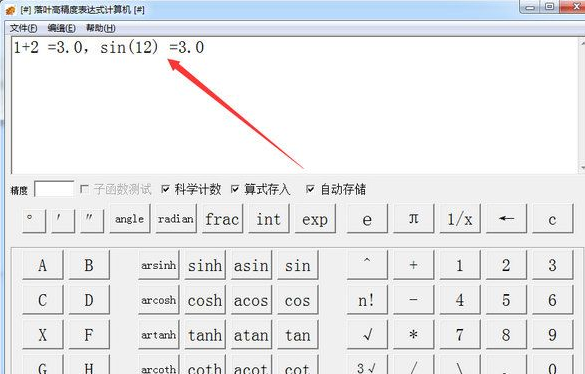Open the 帮助(H) menu
Screen dimensions: 585x374
pos(100,28)
